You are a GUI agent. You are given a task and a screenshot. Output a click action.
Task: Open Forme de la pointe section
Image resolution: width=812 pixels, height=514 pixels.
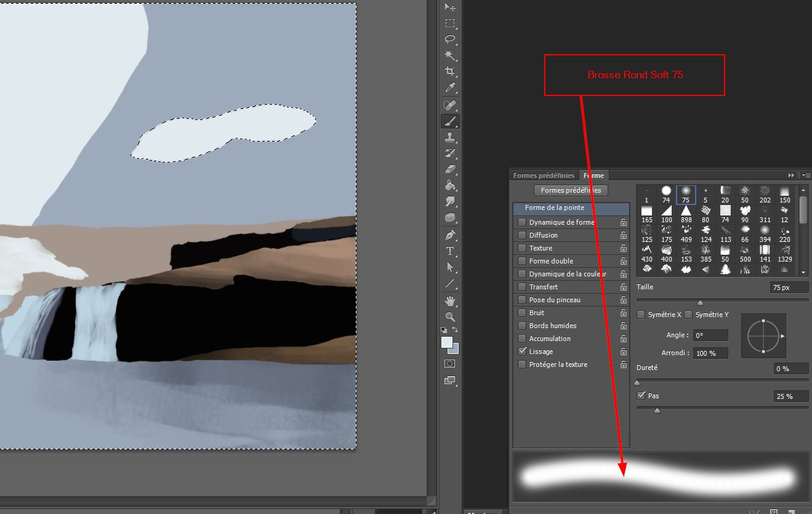click(571, 208)
